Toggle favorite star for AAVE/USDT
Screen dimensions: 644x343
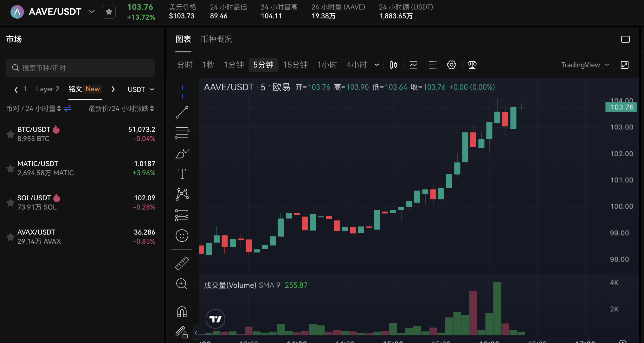(x=109, y=12)
